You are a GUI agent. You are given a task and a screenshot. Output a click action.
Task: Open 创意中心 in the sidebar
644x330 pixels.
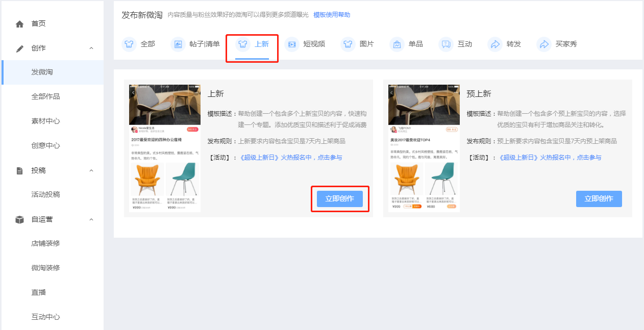(46, 145)
